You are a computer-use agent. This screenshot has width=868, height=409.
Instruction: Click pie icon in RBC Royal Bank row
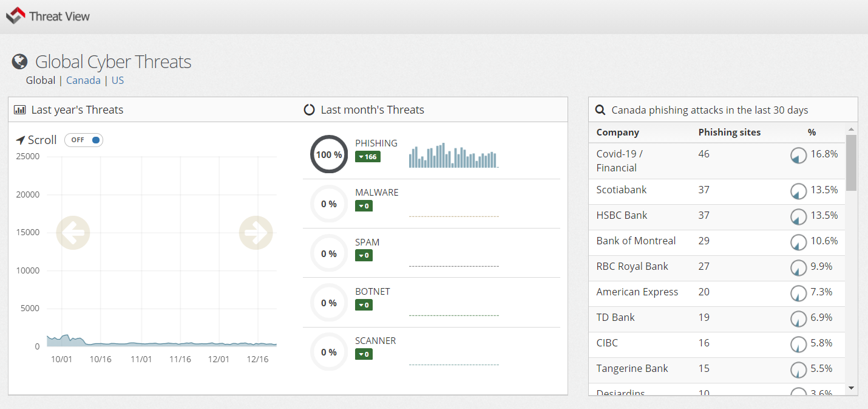[798, 268]
